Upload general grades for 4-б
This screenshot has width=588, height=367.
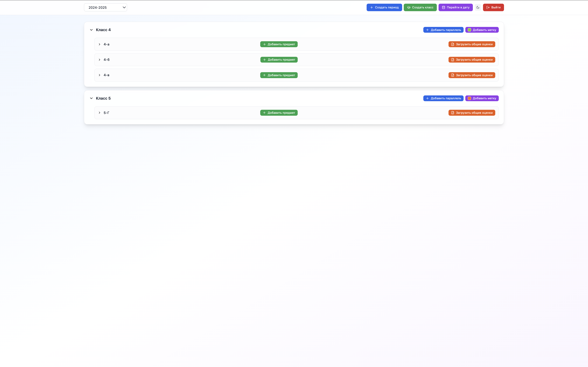point(471,60)
